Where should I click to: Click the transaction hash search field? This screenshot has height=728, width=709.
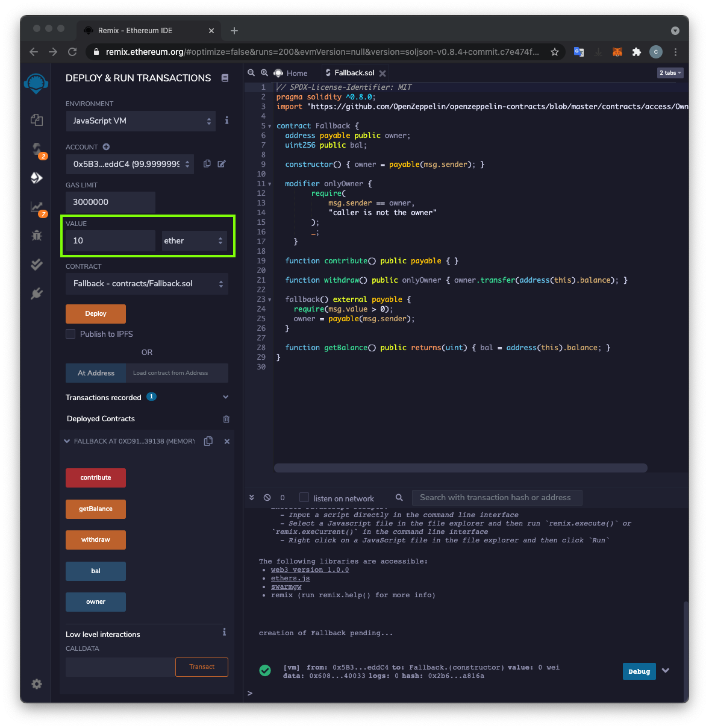(x=497, y=498)
